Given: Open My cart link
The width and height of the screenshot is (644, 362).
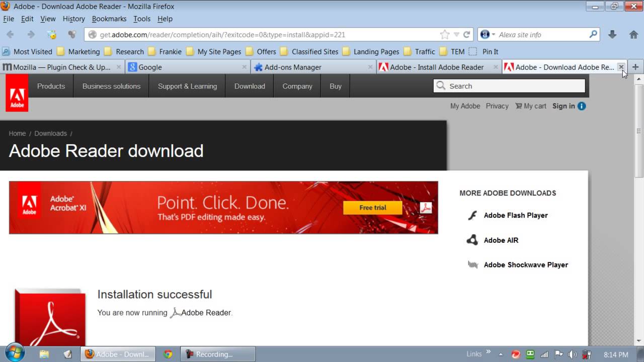Looking at the screenshot, I should 531,106.
